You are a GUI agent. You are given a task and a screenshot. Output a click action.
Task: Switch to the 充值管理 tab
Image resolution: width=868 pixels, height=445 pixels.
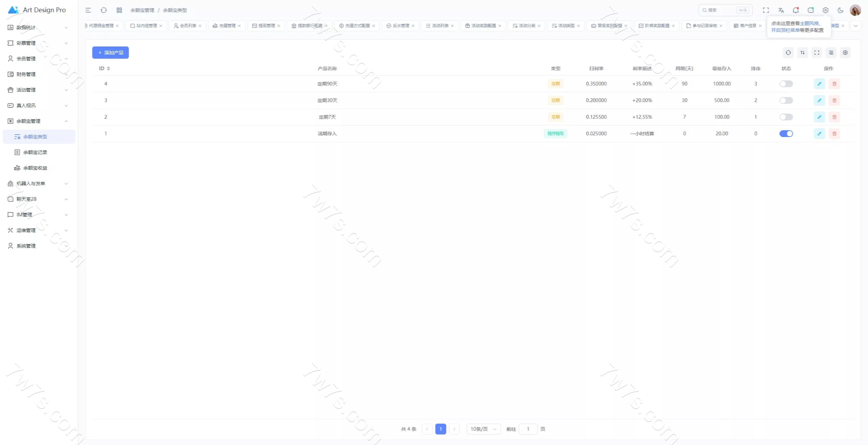(x=227, y=26)
